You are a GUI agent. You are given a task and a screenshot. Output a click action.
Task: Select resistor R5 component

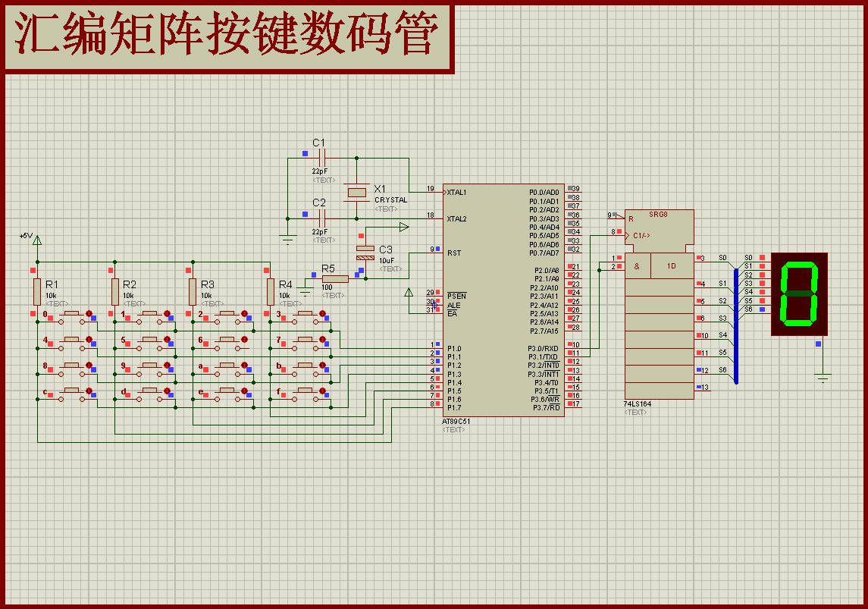[x=335, y=279]
